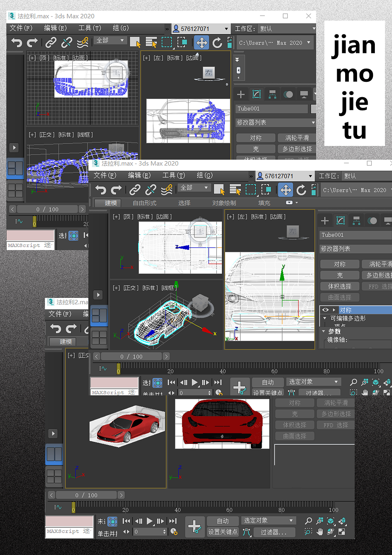392x555 pixels.
Task: Toggle Window/Crossing selection in the top-left window
Action: coord(182,43)
